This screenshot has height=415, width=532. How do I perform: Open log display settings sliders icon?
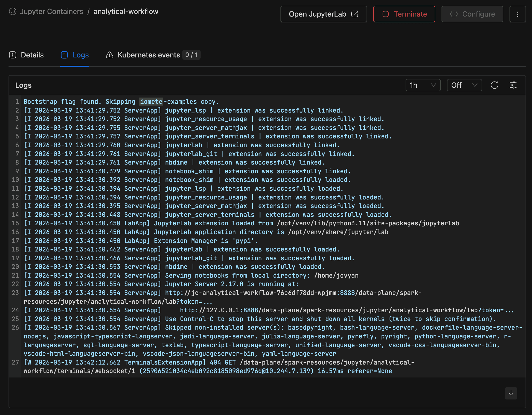tap(513, 85)
